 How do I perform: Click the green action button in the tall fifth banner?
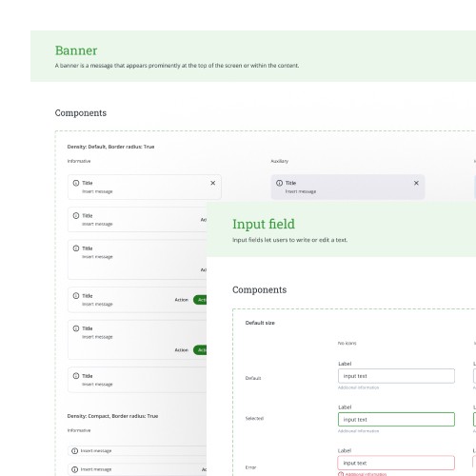click(x=200, y=350)
